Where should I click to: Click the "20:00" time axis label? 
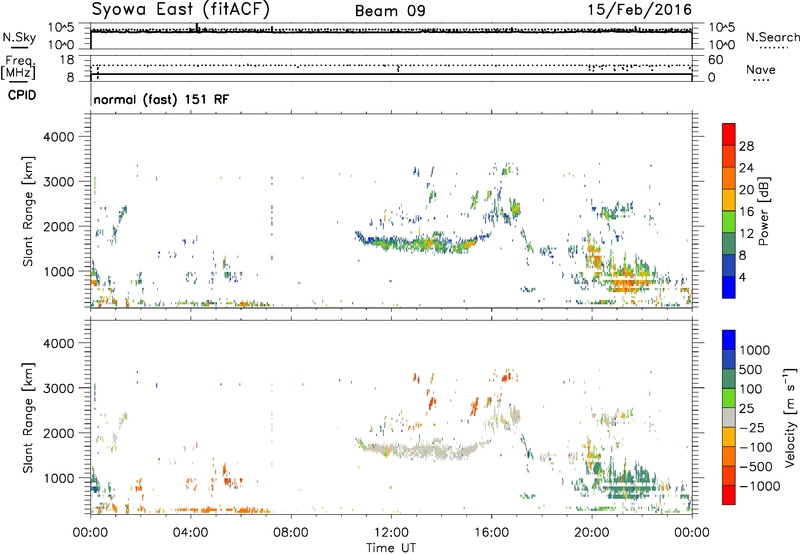point(592,533)
